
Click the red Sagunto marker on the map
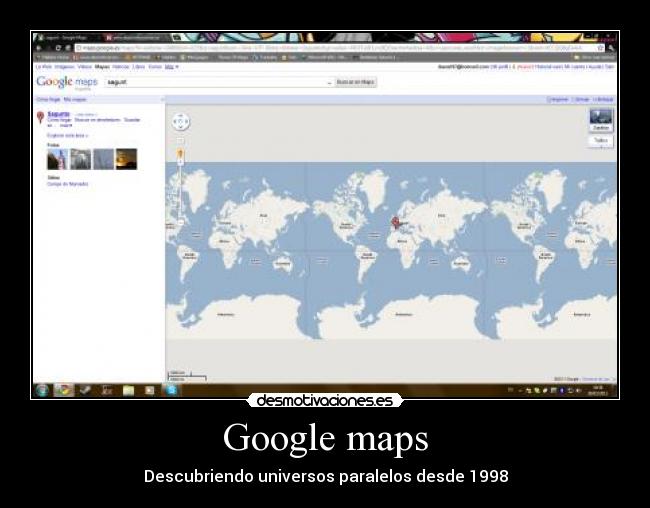pyautogui.click(x=395, y=222)
